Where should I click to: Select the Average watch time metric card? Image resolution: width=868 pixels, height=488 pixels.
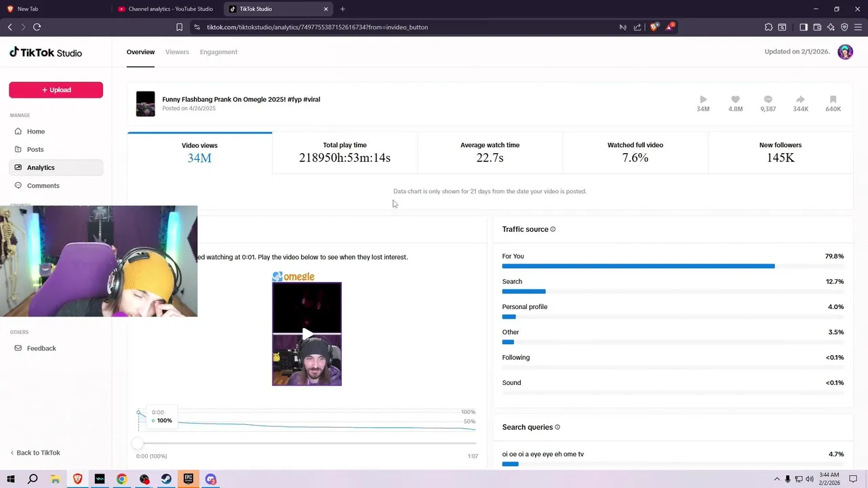click(490, 153)
